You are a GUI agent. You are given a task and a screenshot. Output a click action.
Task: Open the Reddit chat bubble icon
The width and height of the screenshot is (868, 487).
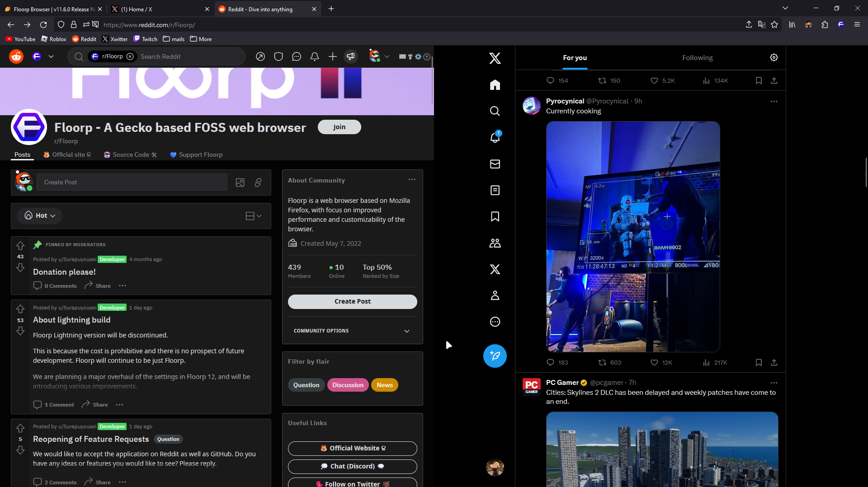click(x=297, y=56)
